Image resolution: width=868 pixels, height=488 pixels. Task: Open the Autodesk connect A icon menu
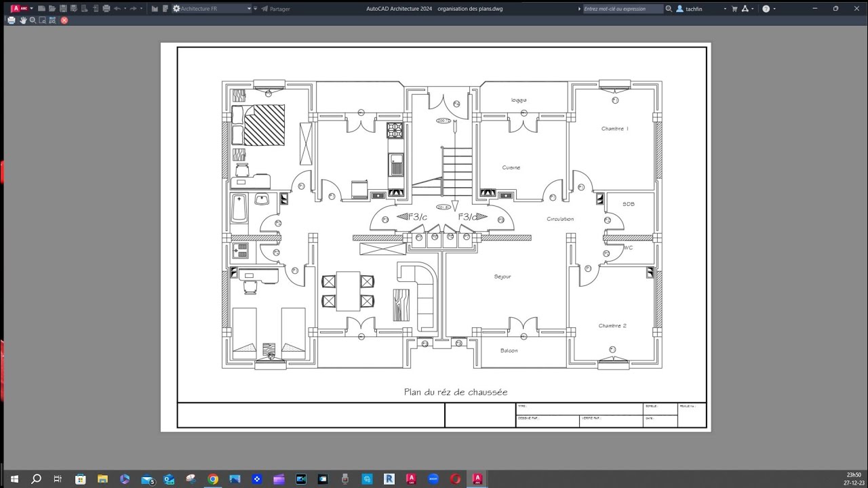click(745, 9)
